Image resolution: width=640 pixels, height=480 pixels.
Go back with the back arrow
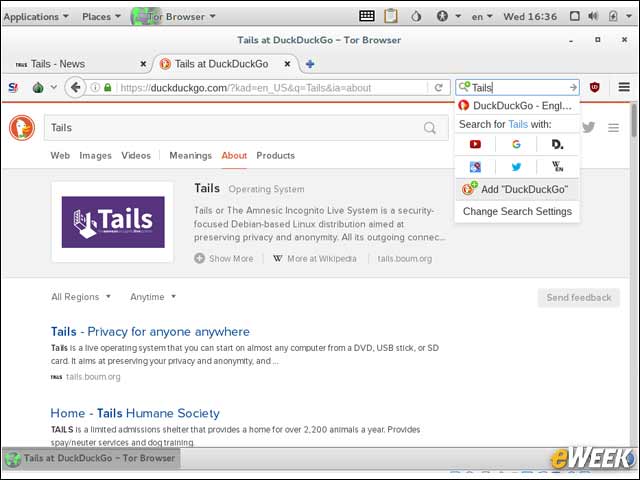pos(76,87)
